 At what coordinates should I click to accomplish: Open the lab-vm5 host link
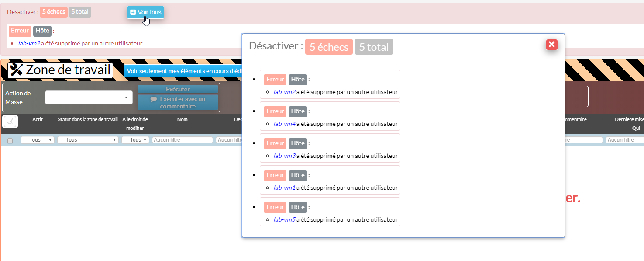[284, 219]
